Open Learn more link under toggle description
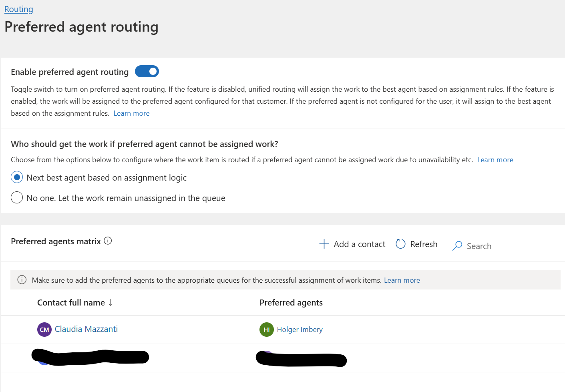Screen dimensions: 565x392 click(x=131, y=113)
